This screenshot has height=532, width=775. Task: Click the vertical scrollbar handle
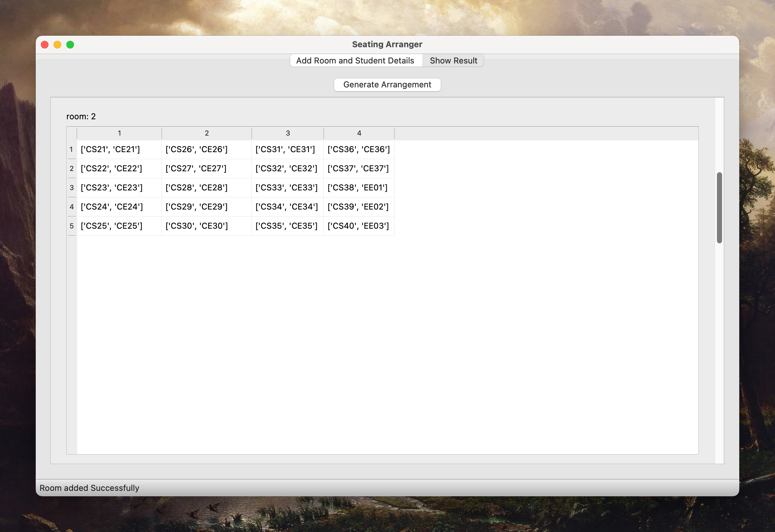(719, 207)
